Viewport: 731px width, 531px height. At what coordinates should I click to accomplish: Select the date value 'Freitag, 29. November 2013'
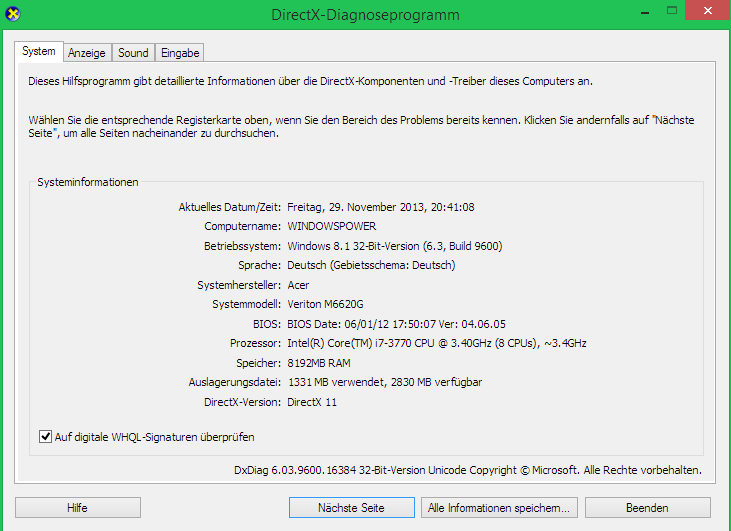pyautogui.click(x=356, y=207)
